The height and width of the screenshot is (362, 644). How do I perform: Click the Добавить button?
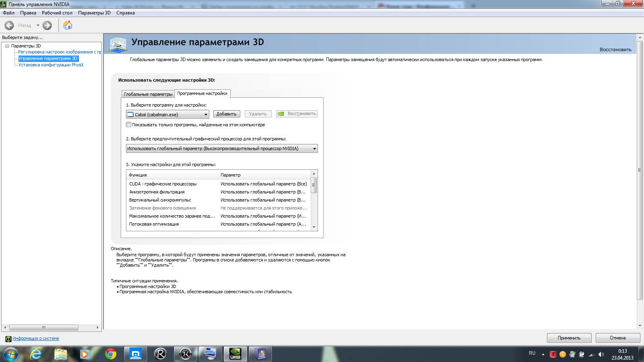coord(227,114)
